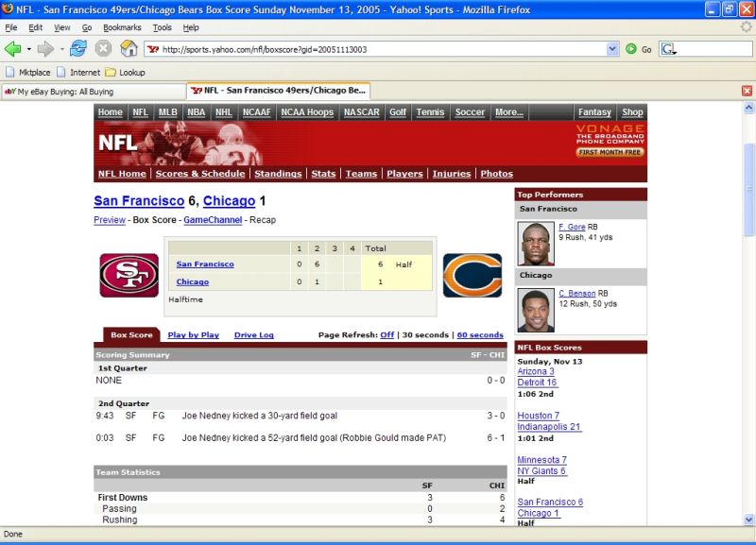The width and height of the screenshot is (756, 545).
Task: Open the NY Giants 6 box score
Action: tap(541, 470)
